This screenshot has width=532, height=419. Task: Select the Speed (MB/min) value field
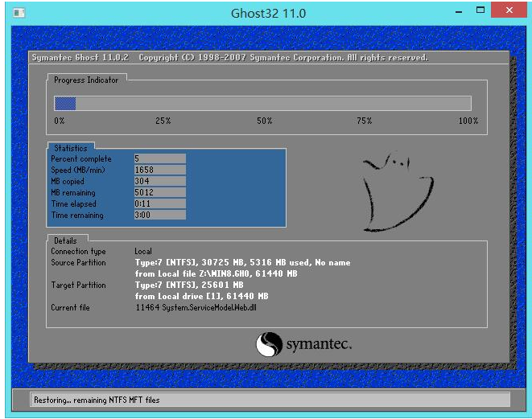click(x=159, y=170)
